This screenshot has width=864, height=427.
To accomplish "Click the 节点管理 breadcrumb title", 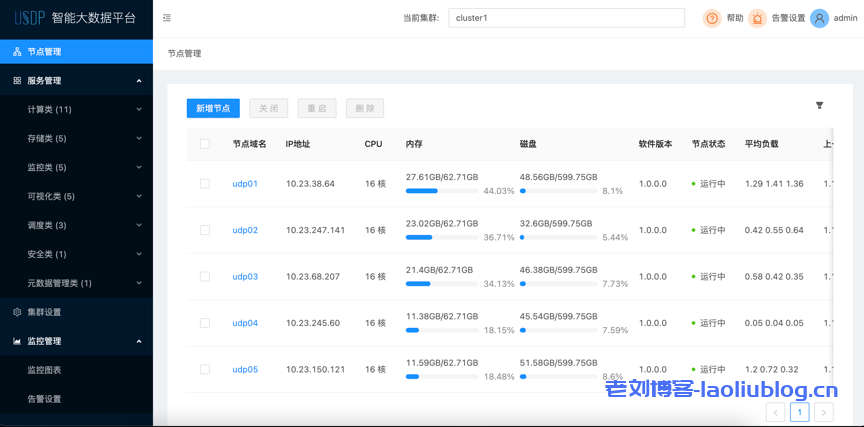I will coord(185,53).
